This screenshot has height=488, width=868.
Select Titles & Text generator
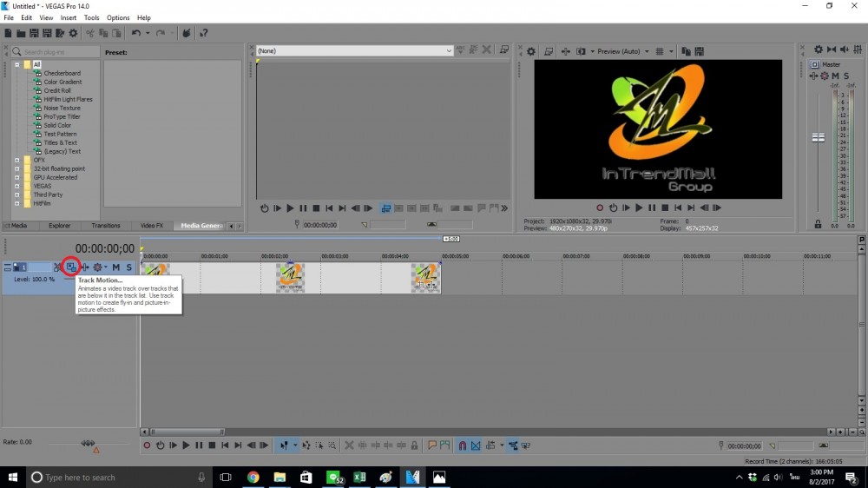pyautogui.click(x=61, y=143)
